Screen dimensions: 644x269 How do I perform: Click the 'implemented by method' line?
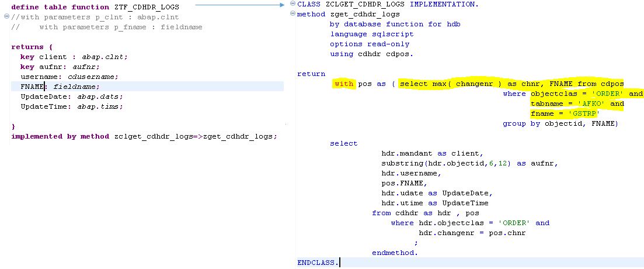tap(144, 136)
